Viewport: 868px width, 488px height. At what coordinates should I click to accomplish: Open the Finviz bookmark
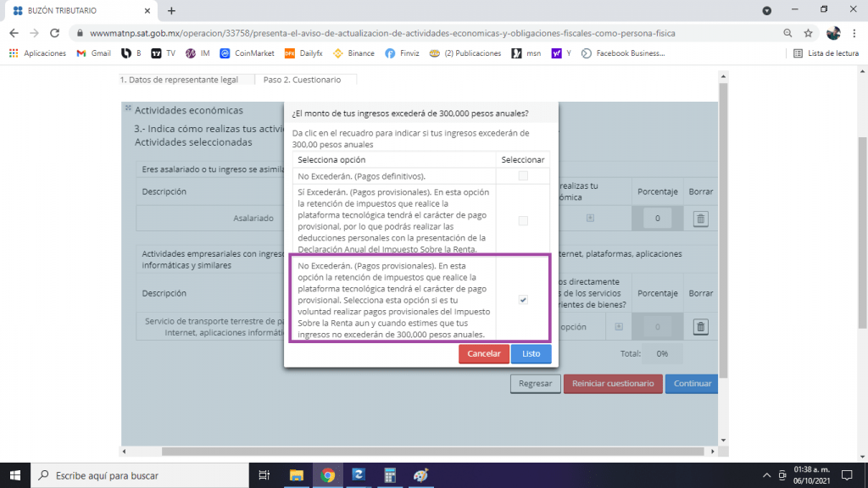click(403, 53)
